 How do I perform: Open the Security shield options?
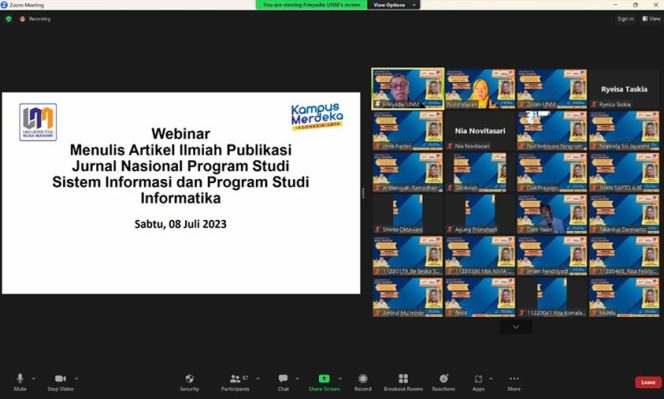tap(189, 382)
